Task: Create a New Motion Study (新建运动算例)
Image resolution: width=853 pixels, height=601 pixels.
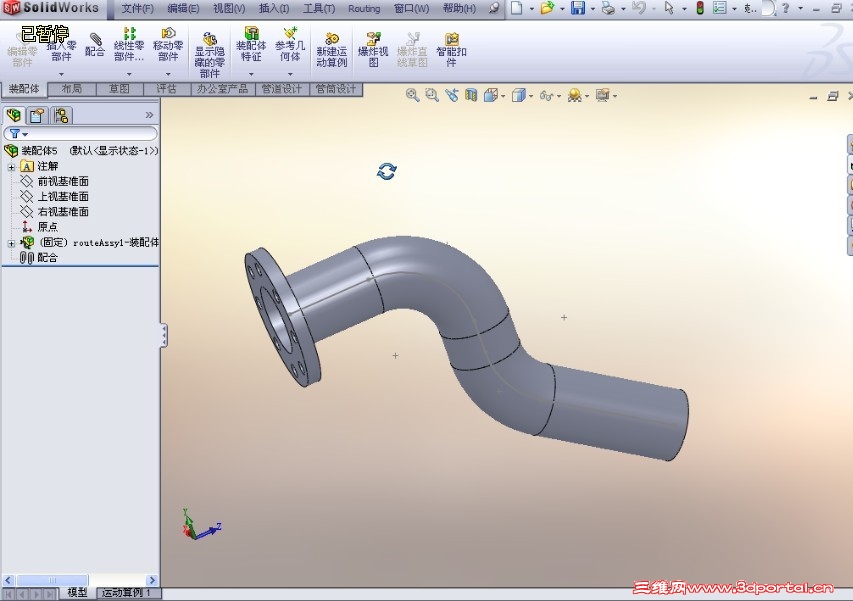Action: tap(331, 50)
